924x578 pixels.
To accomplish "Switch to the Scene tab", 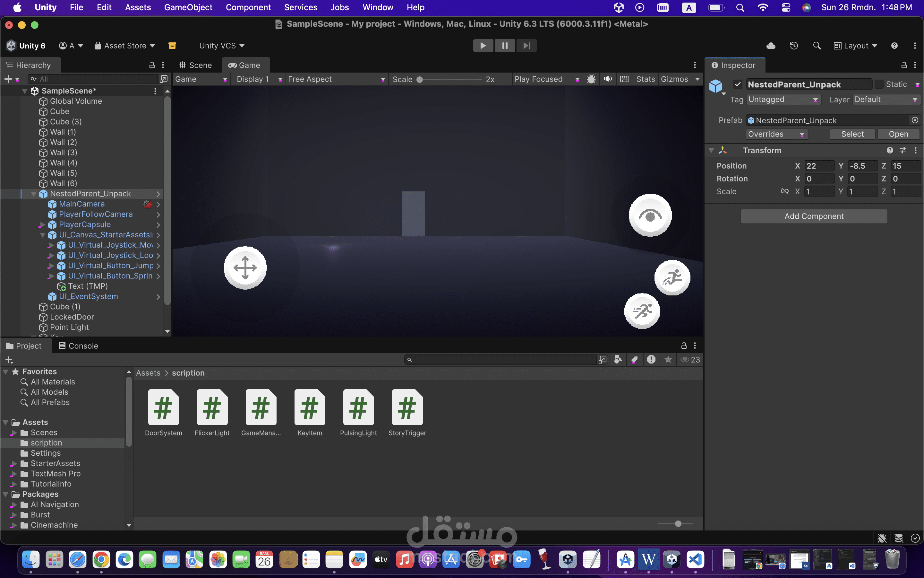I will (x=195, y=66).
